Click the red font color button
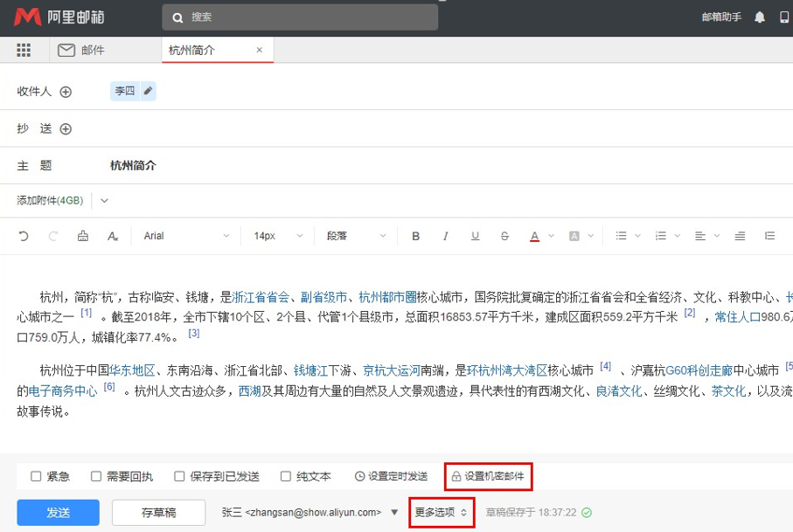This screenshot has width=793, height=532. (x=534, y=236)
